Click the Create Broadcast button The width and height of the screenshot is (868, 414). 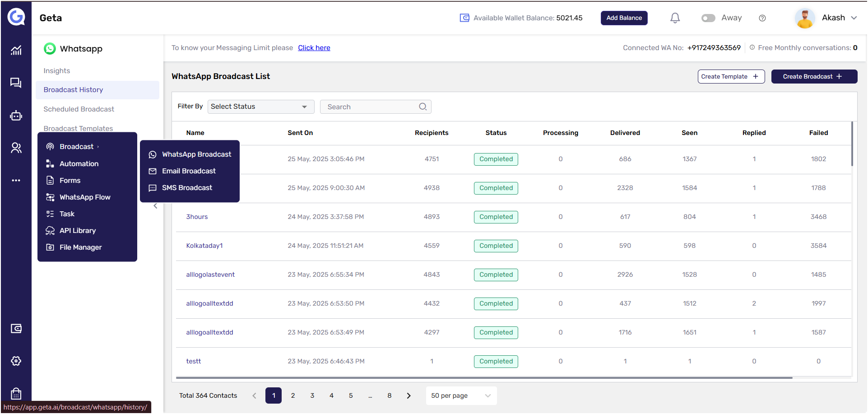[x=814, y=77]
